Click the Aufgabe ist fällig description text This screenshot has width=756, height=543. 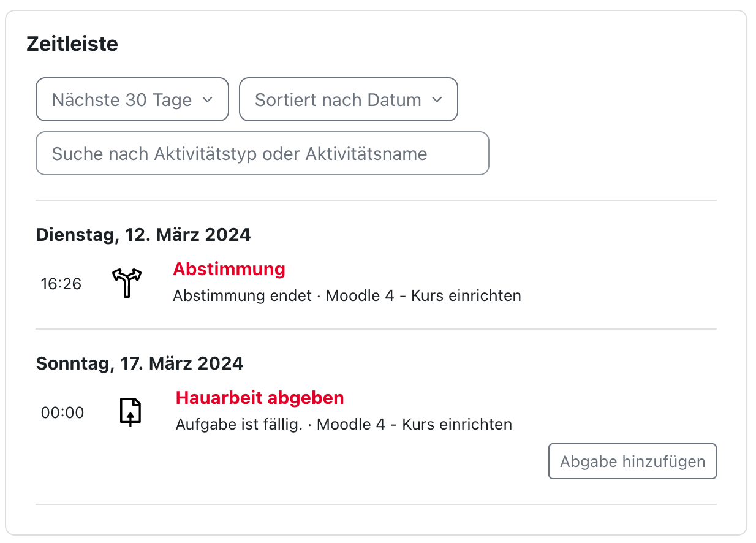click(x=239, y=424)
